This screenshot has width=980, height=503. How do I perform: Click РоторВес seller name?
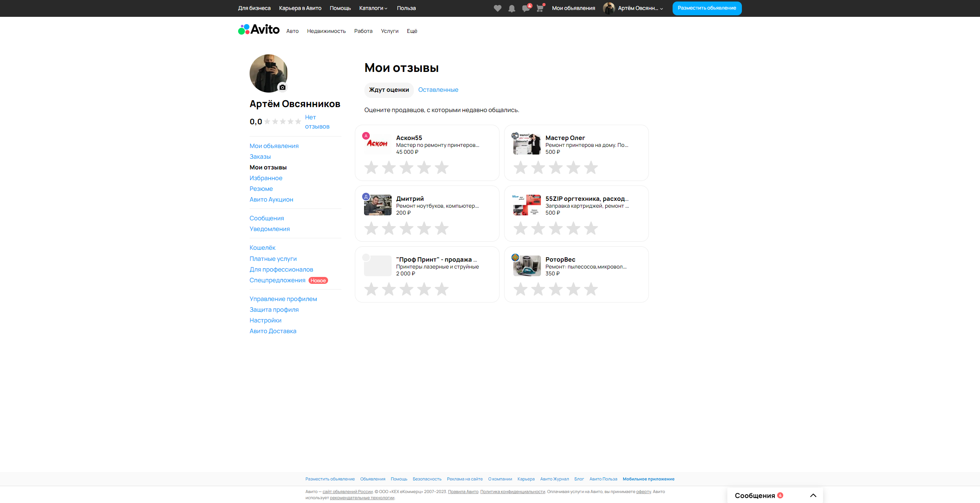560,259
